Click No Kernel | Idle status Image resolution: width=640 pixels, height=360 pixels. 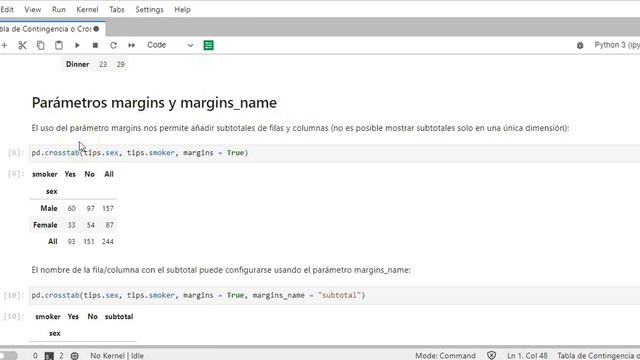coord(117,356)
